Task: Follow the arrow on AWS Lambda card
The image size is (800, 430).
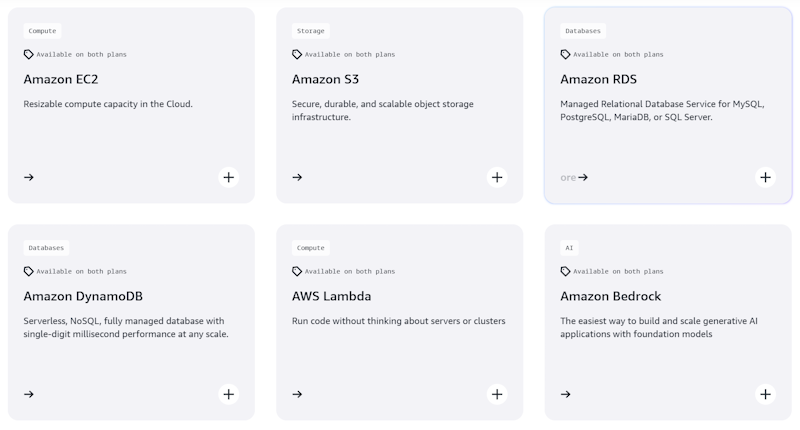Action: coord(297,394)
